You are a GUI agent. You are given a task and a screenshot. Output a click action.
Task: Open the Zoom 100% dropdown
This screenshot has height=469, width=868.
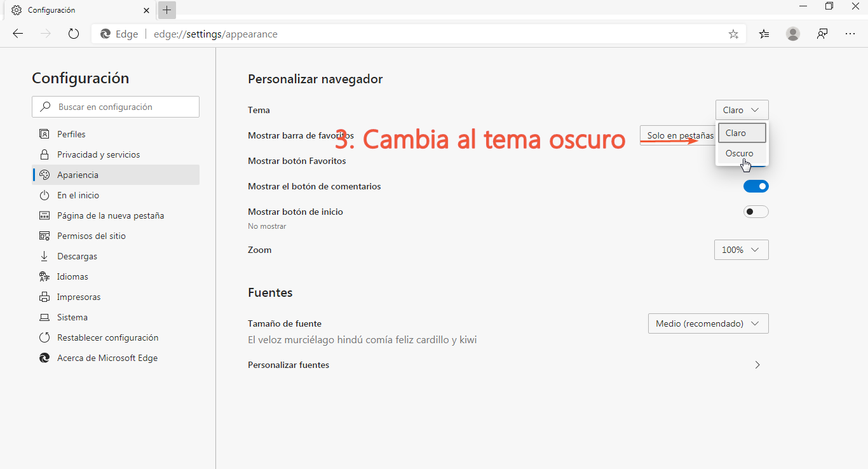742,250
